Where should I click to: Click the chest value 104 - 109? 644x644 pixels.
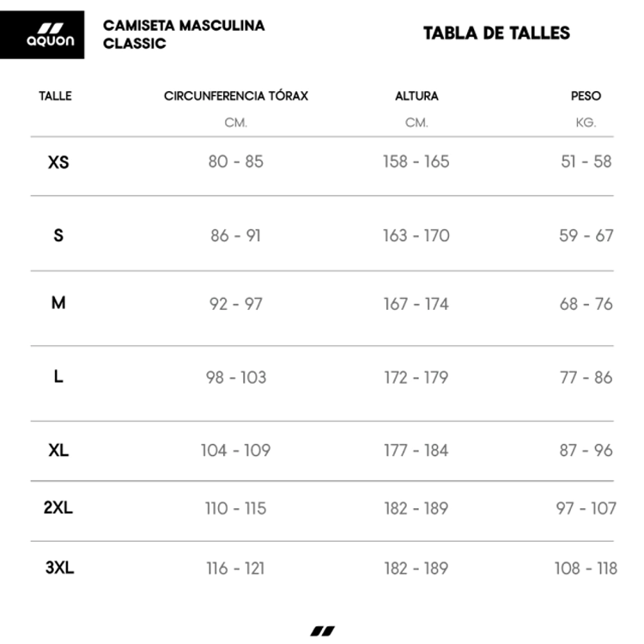236,451
